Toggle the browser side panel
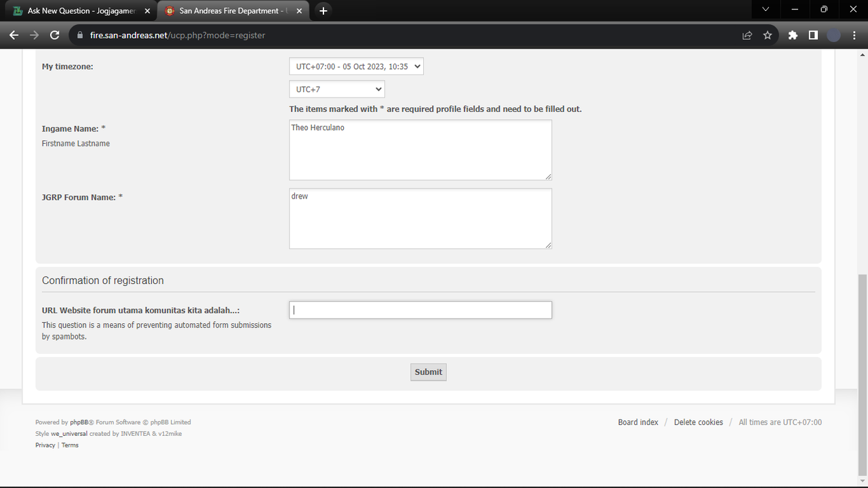The image size is (868, 488). click(x=813, y=35)
